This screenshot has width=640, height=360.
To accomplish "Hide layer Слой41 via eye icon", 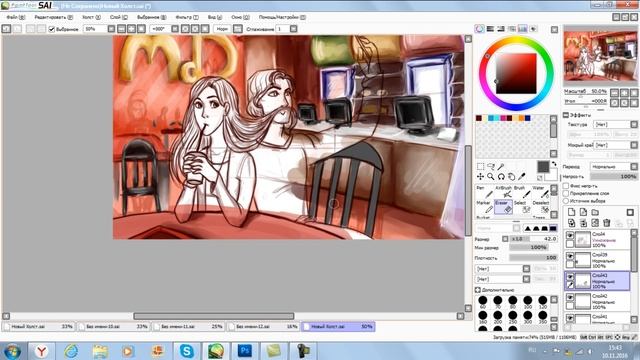I will 570,318.
